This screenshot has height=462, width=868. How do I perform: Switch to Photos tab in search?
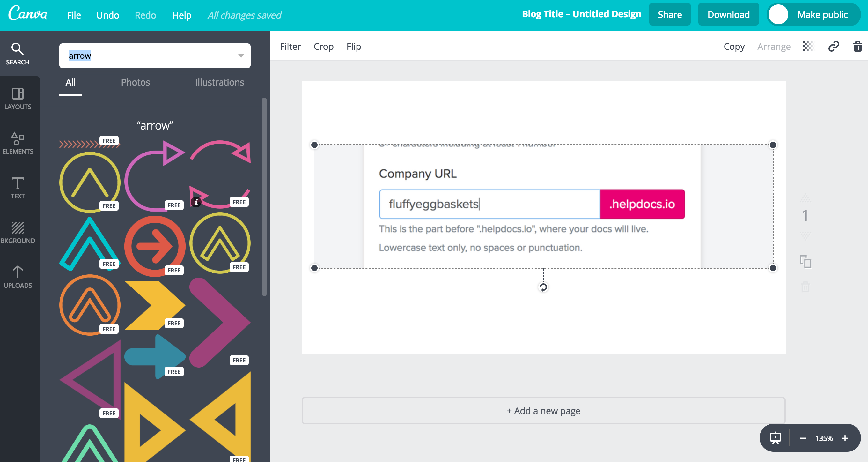(135, 82)
